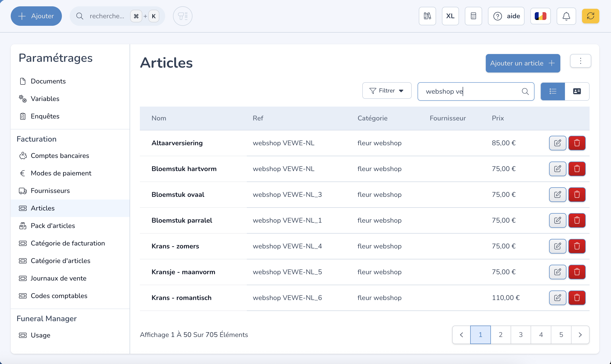Expand the Filtrer dropdown
Viewport: 611px width, 364px height.
coord(387,91)
